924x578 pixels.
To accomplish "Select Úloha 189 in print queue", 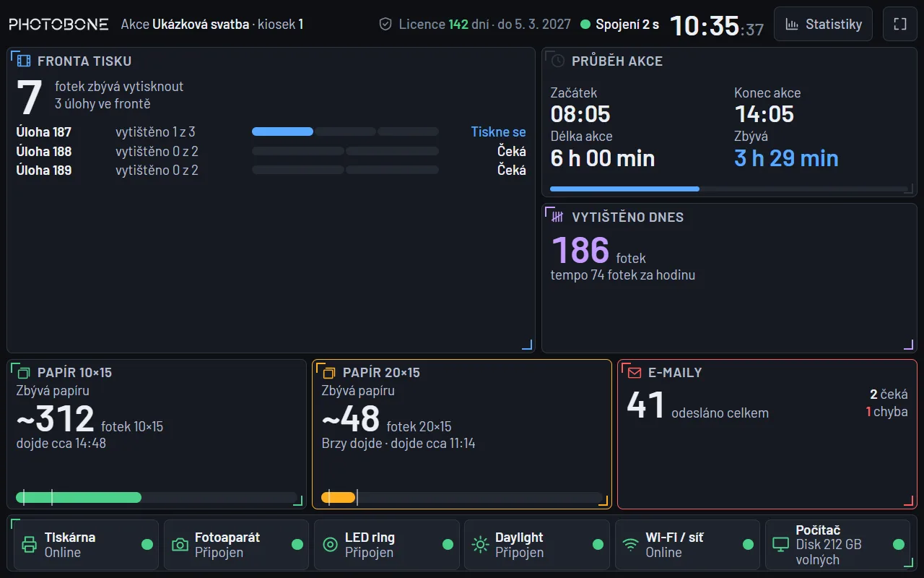I will (x=271, y=171).
